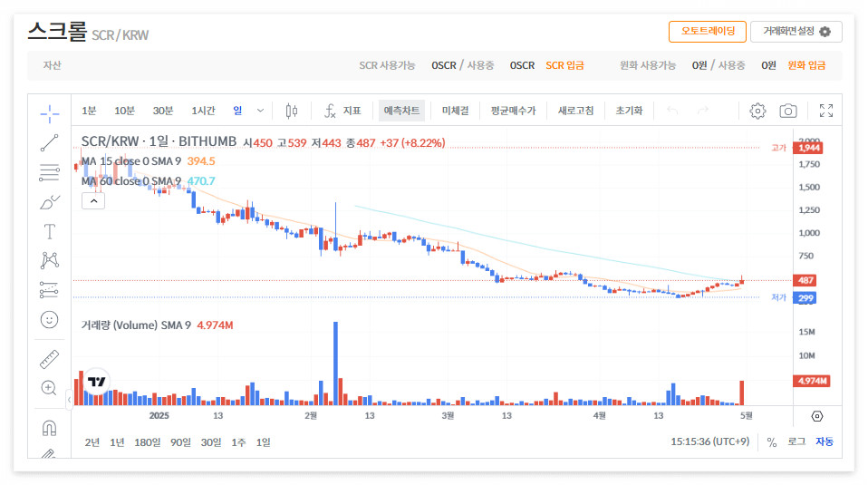Image resolution: width=868 pixels, height=485 pixels.
Task: Expand the left toolbar collapse arrow
Action: pyautogui.click(x=69, y=399)
